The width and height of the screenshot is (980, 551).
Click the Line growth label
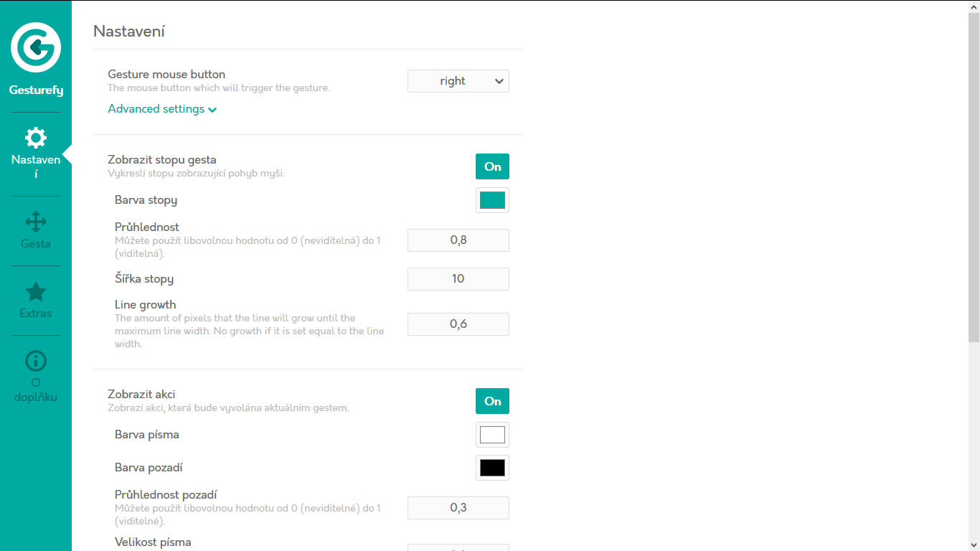pyautogui.click(x=145, y=305)
